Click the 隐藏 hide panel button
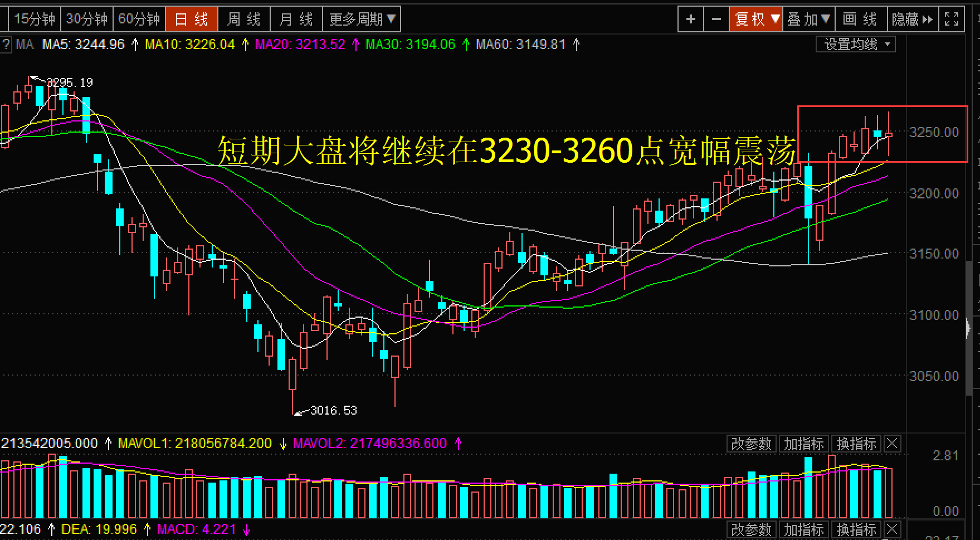980x540 pixels. click(x=913, y=20)
